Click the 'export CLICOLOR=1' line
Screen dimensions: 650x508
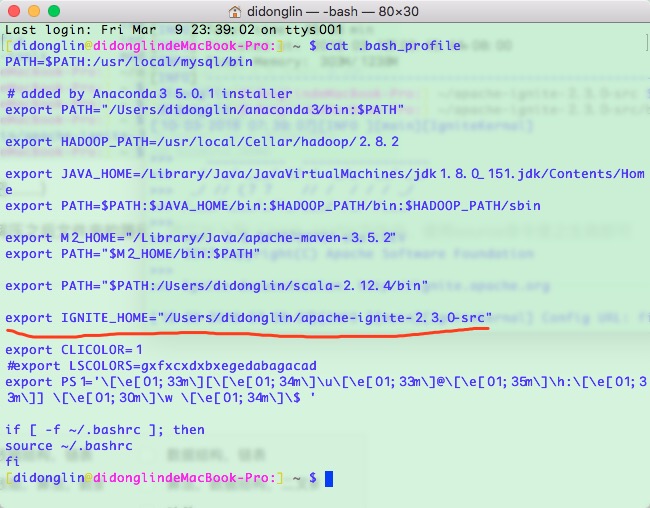click(x=74, y=350)
